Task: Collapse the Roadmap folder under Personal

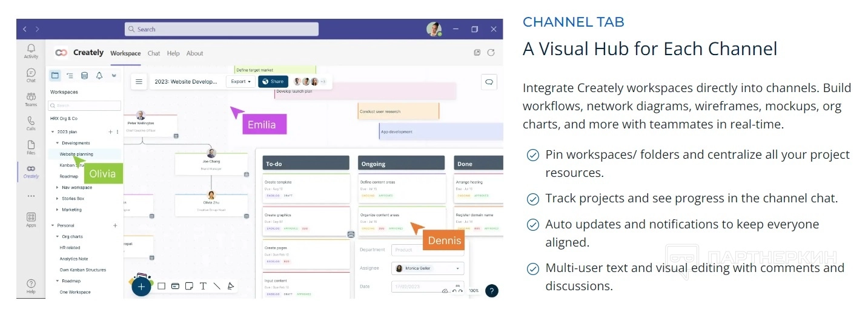Action: [x=58, y=281]
